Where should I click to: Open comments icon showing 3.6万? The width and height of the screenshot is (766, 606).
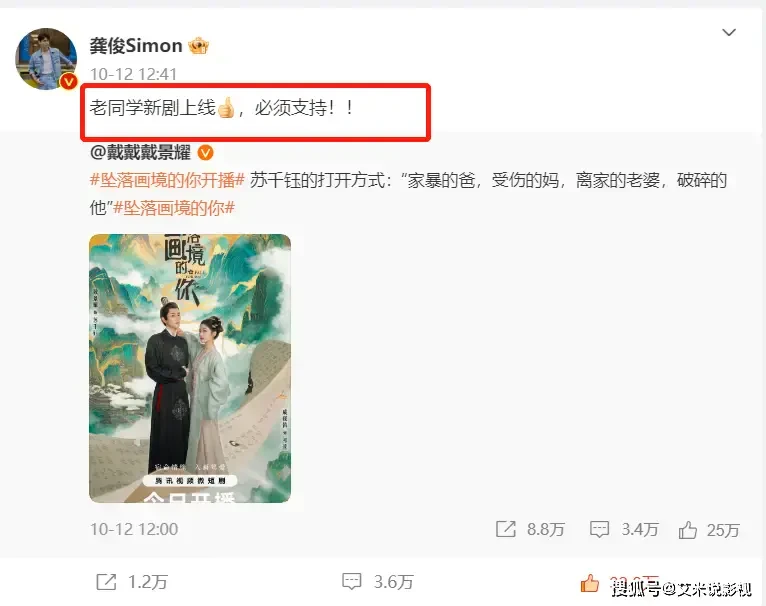[352, 582]
